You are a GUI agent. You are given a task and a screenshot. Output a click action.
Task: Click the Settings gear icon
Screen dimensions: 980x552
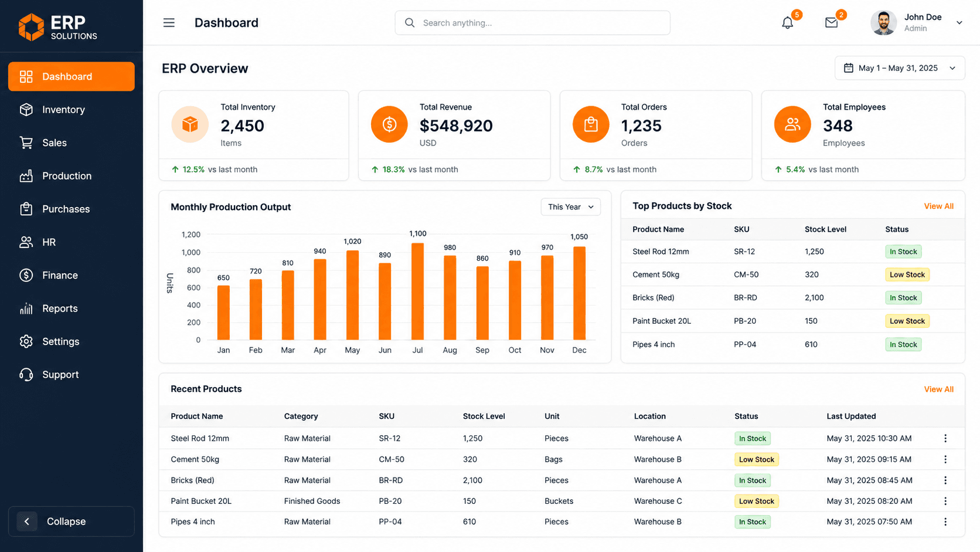tap(26, 341)
